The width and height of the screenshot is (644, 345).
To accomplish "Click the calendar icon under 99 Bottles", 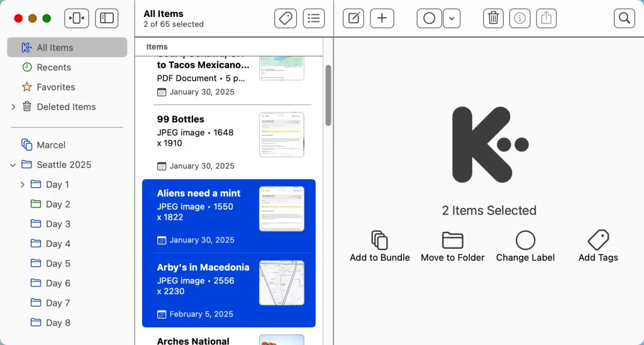I will (x=162, y=167).
